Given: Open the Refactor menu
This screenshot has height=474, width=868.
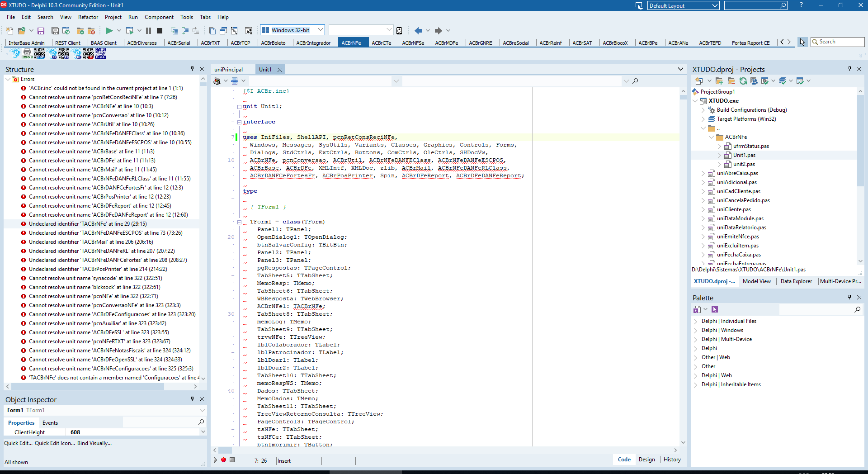Looking at the screenshot, I should tap(88, 17).
